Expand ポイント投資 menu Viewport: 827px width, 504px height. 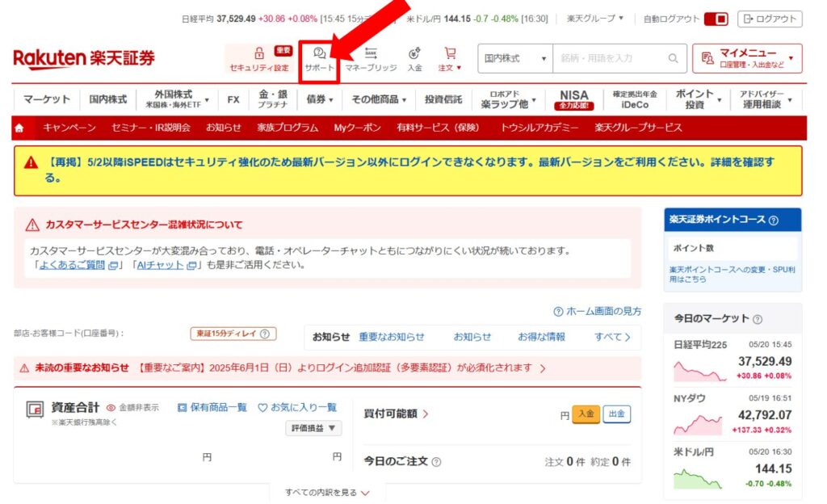699,99
